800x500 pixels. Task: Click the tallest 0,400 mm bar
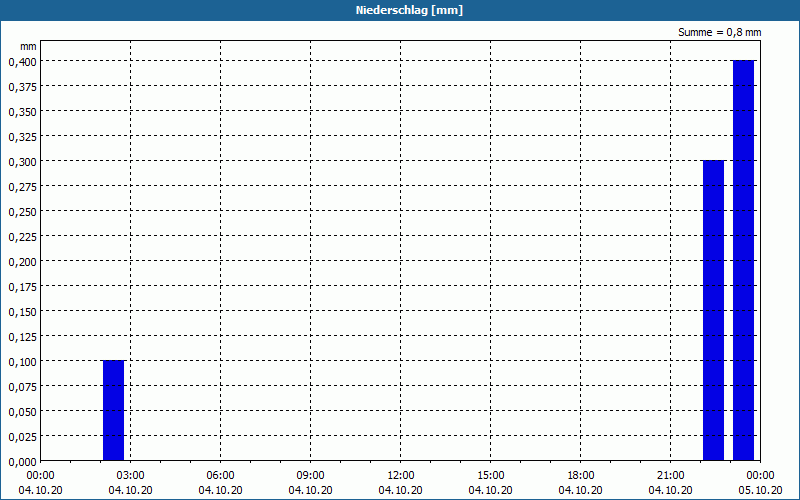click(x=743, y=261)
